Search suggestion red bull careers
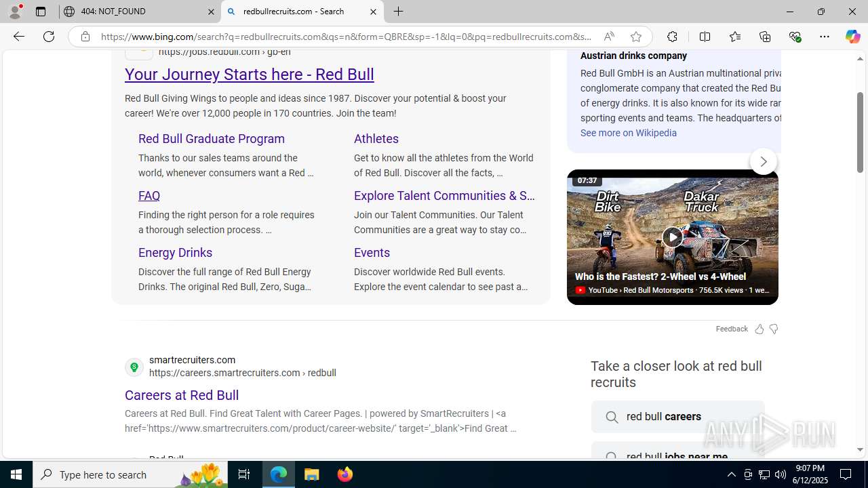The image size is (868, 488). click(x=677, y=417)
